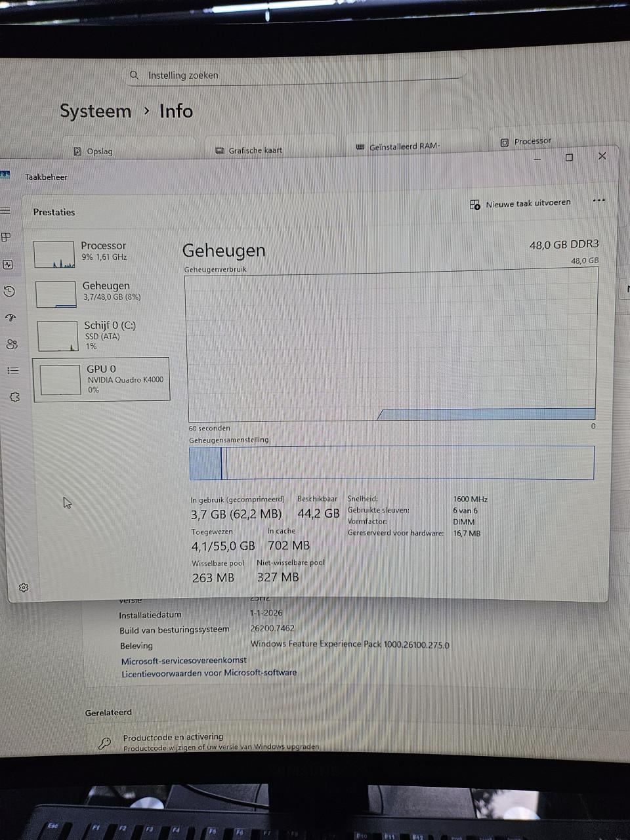The width and height of the screenshot is (630, 840).
Task: Click the Taakbeheer app icon in title bar
Action: pyautogui.click(x=5, y=175)
